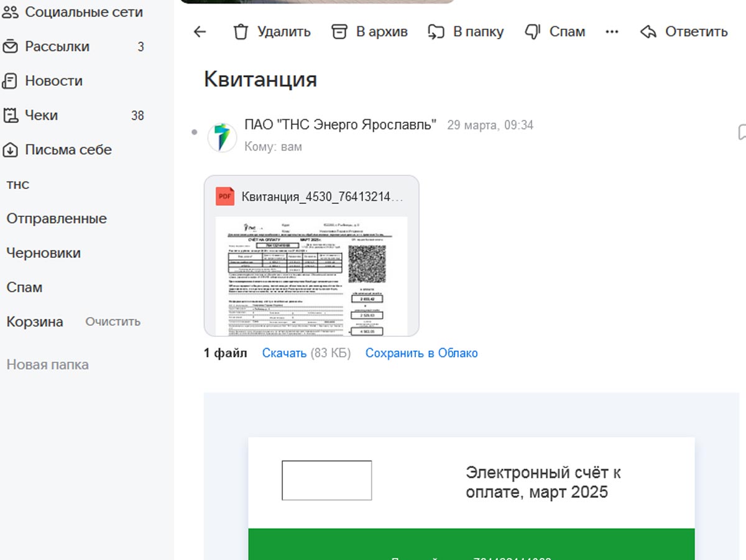
Task: Create folder via Новая папка
Action: [47, 365]
